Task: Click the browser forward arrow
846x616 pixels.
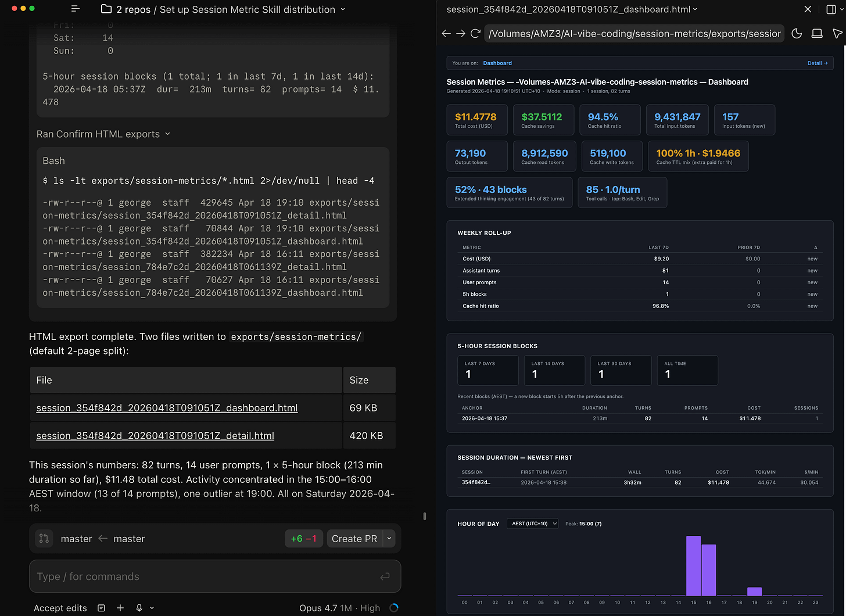Action: (x=461, y=34)
